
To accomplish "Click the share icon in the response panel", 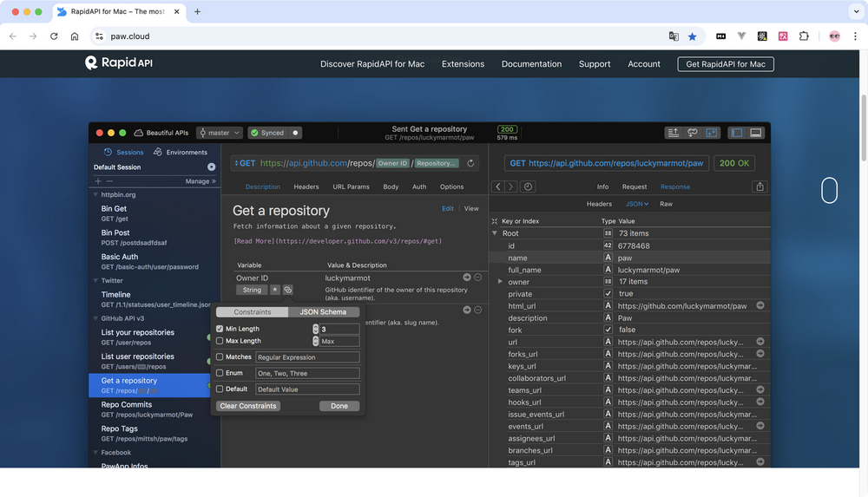I will point(760,186).
